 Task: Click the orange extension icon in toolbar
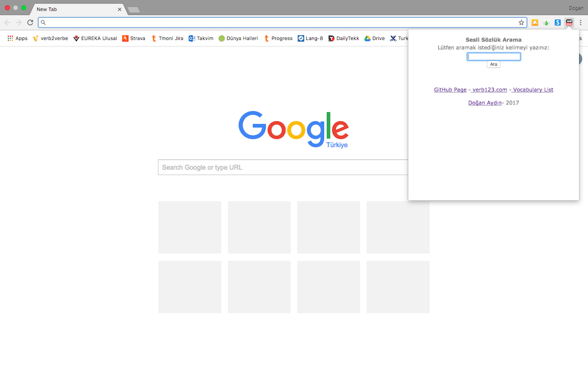(x=535, y=22)
